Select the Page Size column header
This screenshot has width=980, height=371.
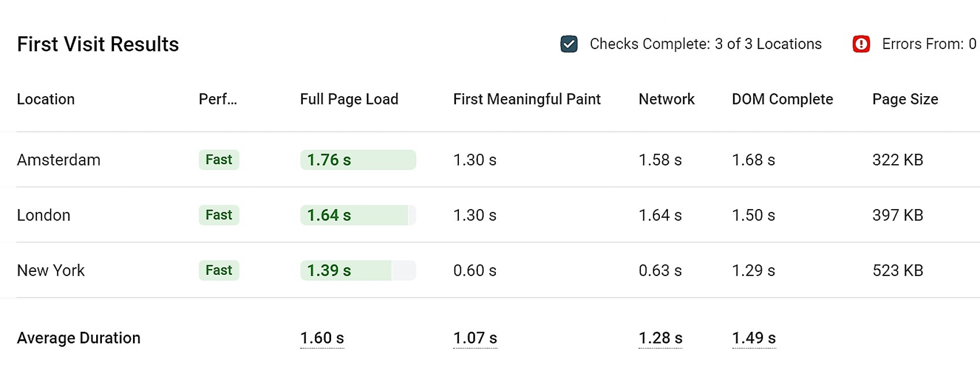905,99
